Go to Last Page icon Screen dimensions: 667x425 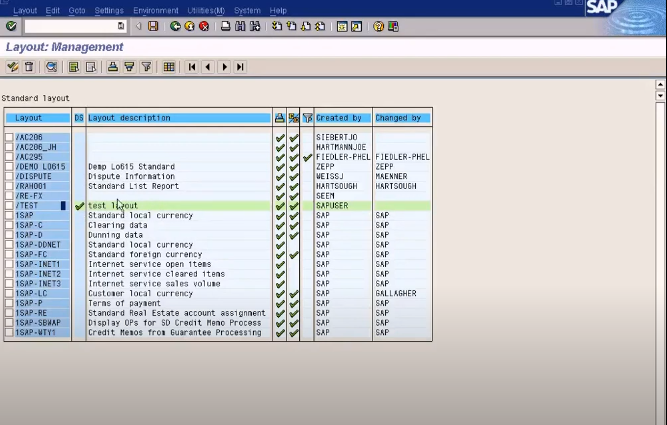pyautogui.click(x=320, y=26)
